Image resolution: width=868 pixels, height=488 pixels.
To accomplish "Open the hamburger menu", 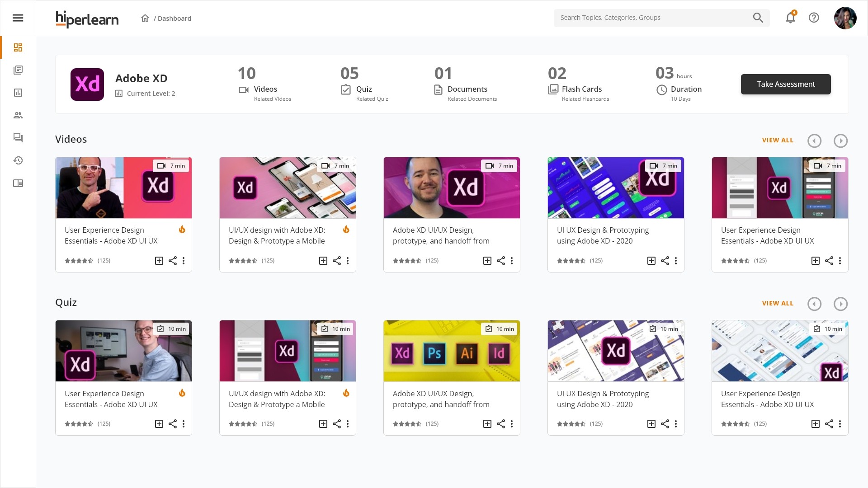I will (x=18, y=18).
